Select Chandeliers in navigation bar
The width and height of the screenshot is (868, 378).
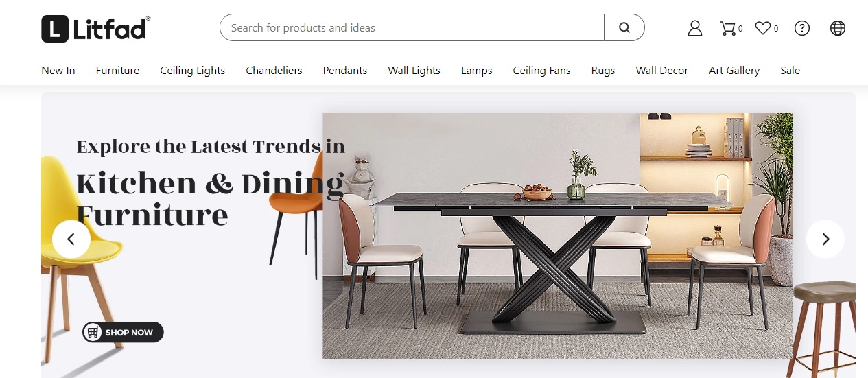[274, 70]
